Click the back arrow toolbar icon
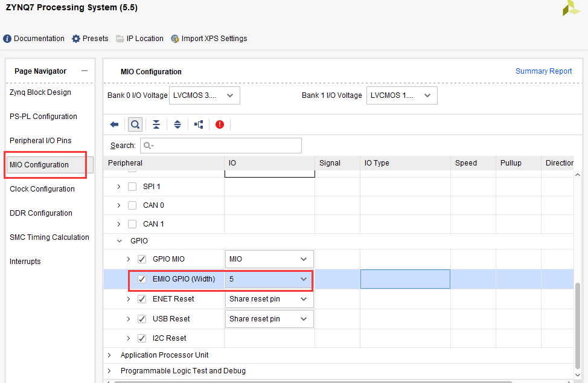Image resolution: width=588 pixels, height=383 pixels. pyautogui.click(x=114, y=124)
